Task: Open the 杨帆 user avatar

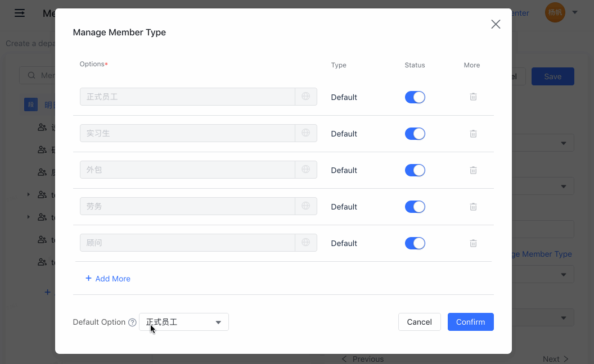Action: [x=555, y=12]
